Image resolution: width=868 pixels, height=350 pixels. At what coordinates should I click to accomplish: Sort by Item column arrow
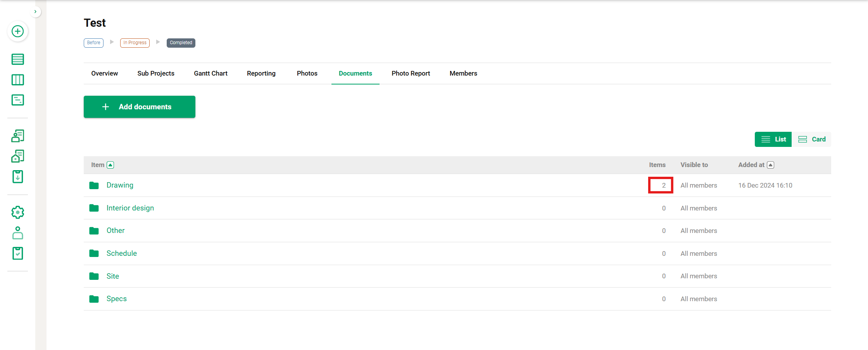pos(110,165)
